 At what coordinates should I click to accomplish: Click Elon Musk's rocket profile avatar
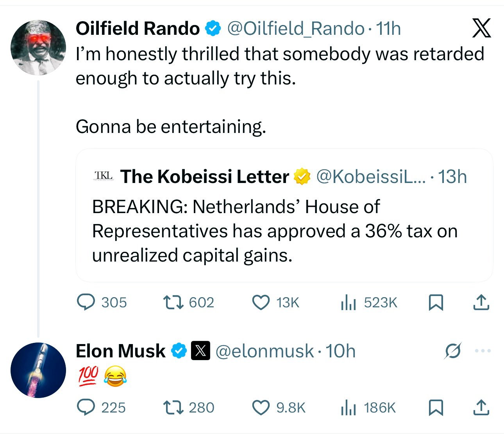point(38,370)
